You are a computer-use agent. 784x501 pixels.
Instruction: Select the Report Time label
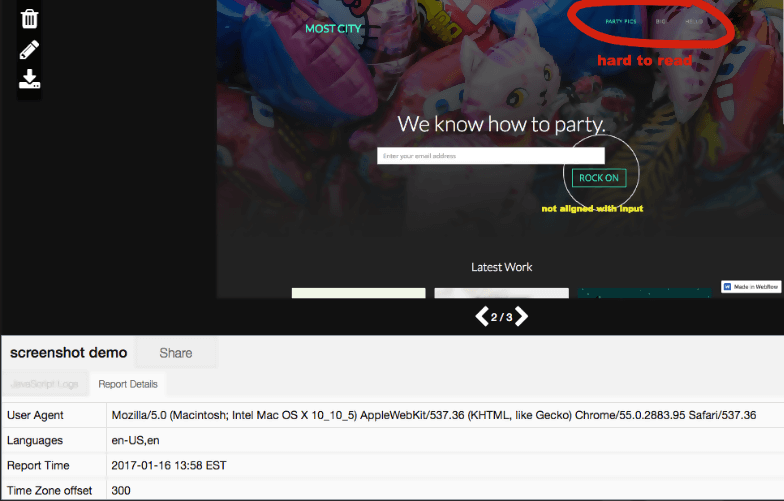coord(38,466)
